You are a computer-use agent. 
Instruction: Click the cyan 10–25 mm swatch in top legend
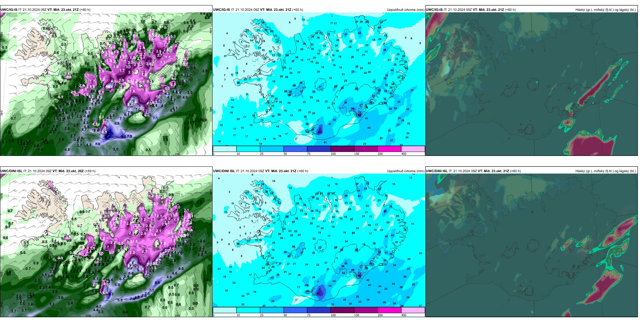pos(248,149)
